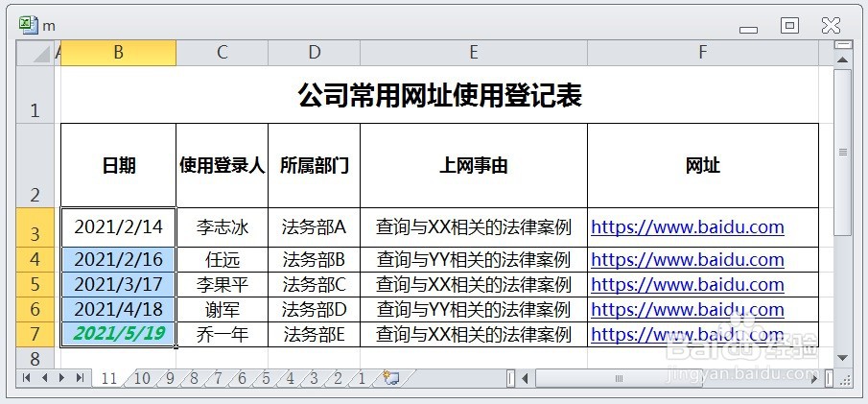Select the header cell 所属部门
Image resolution: width=868 pixels, height=404 pixels.
coord(314,166)
